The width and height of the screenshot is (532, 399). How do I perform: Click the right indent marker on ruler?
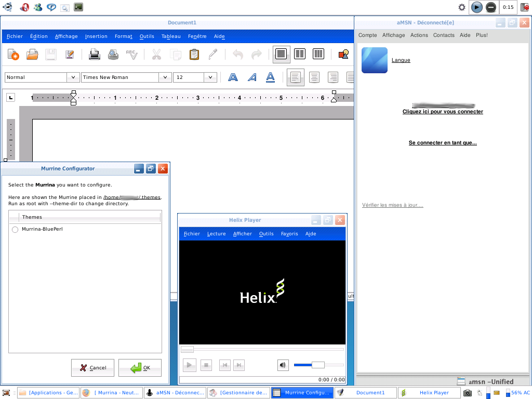coord(334,99)
